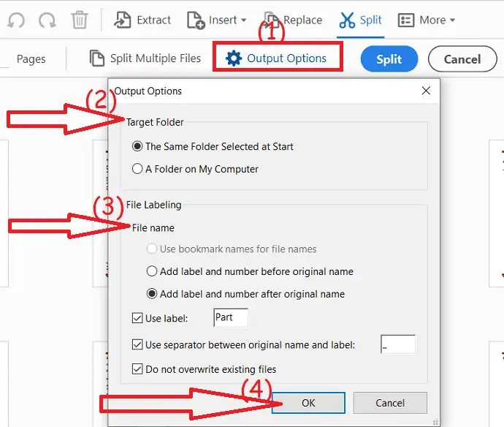
Task: Toggle Do not overwrite existing files
Action: click(137, 369)
